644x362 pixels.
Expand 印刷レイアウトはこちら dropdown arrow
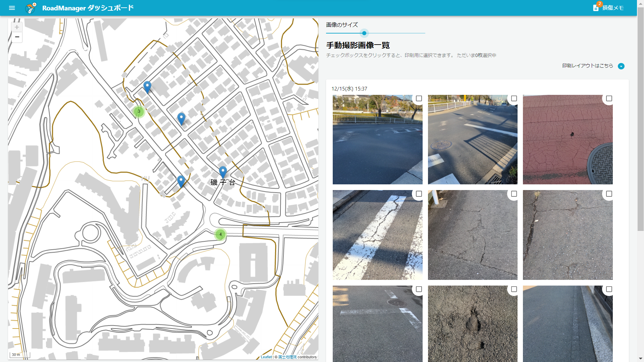621,66
